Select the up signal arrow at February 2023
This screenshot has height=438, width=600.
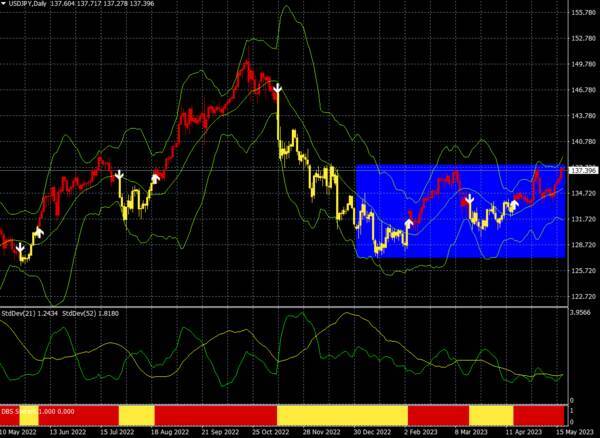pyautogui.click(x=409, y=224)
